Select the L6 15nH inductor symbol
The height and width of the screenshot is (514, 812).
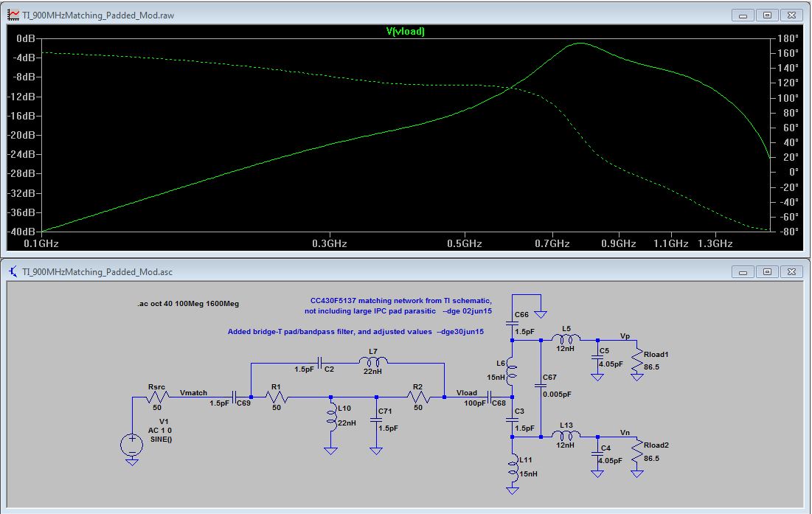point(512,371)
